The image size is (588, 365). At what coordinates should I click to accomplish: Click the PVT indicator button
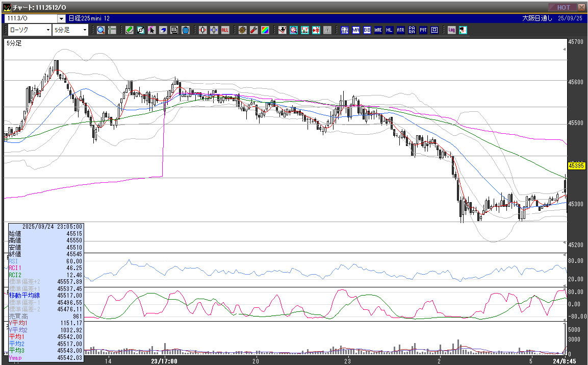coord(423,30)
